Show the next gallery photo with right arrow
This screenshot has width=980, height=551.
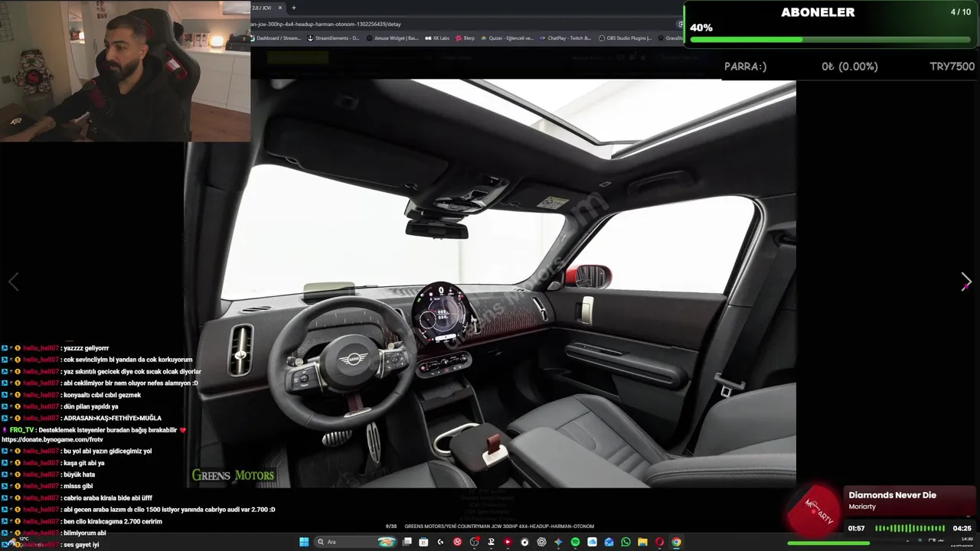(965, 282)
